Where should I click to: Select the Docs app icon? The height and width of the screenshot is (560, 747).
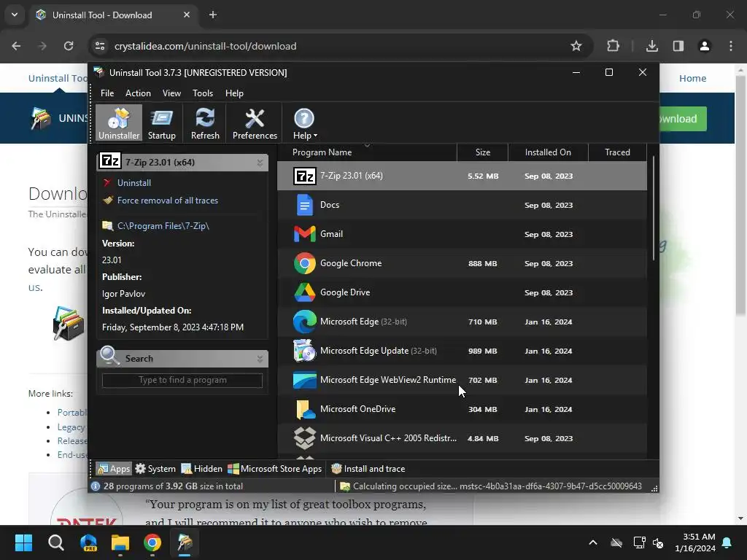coord(304,205)
